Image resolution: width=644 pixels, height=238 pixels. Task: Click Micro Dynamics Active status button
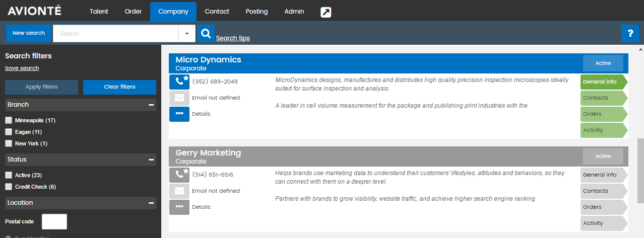(x=603, y=63)
